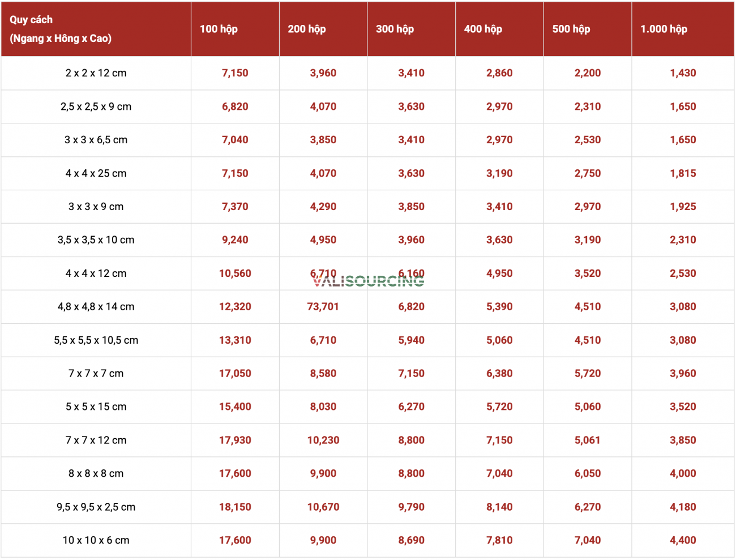Select the 5,061 price cell
Viewport: 736px width, 560px height.
587,440
